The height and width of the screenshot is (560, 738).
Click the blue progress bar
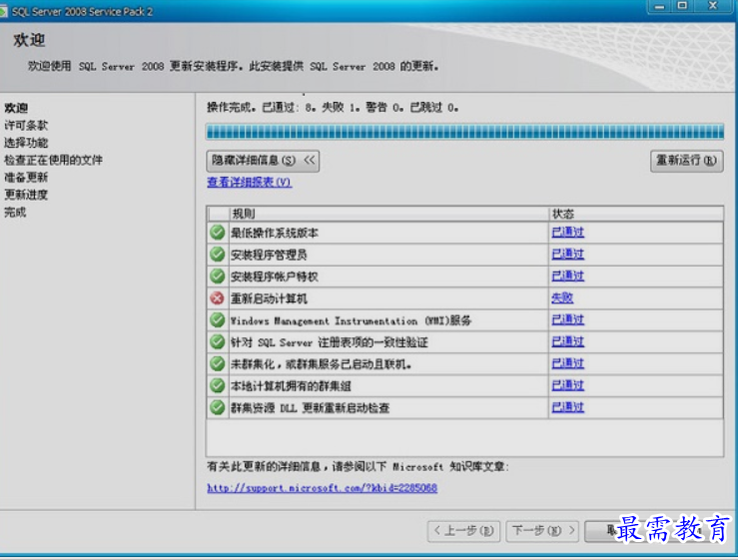coord(464,132)
